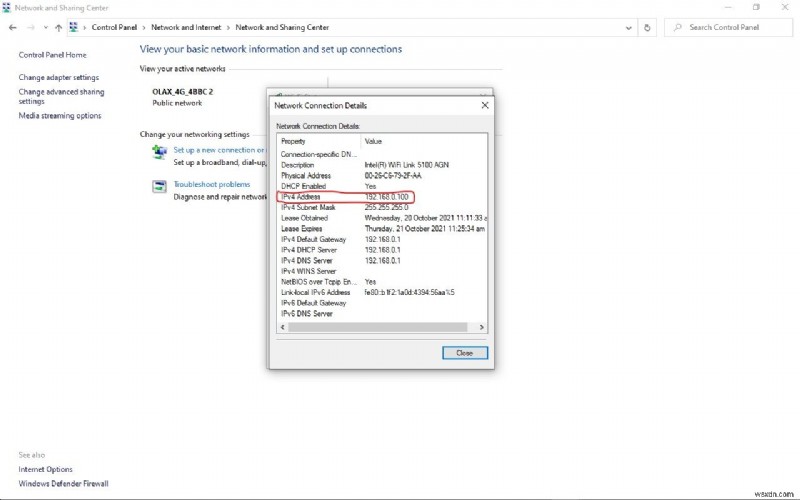
Task: Open Control Panel breadcrumb
Action: tap(114, 28)
